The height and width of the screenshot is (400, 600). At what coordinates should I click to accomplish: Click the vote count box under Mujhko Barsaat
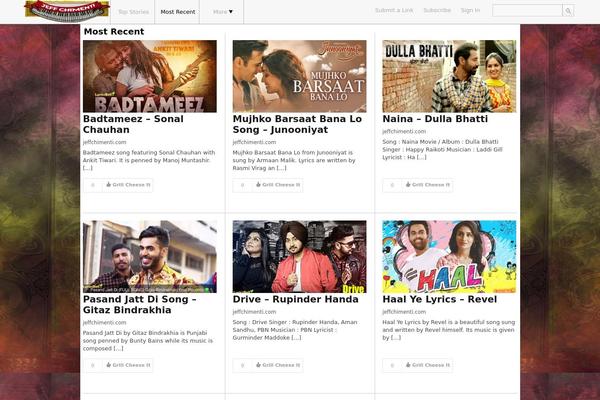pyautogui.click(x=242, y=185)
